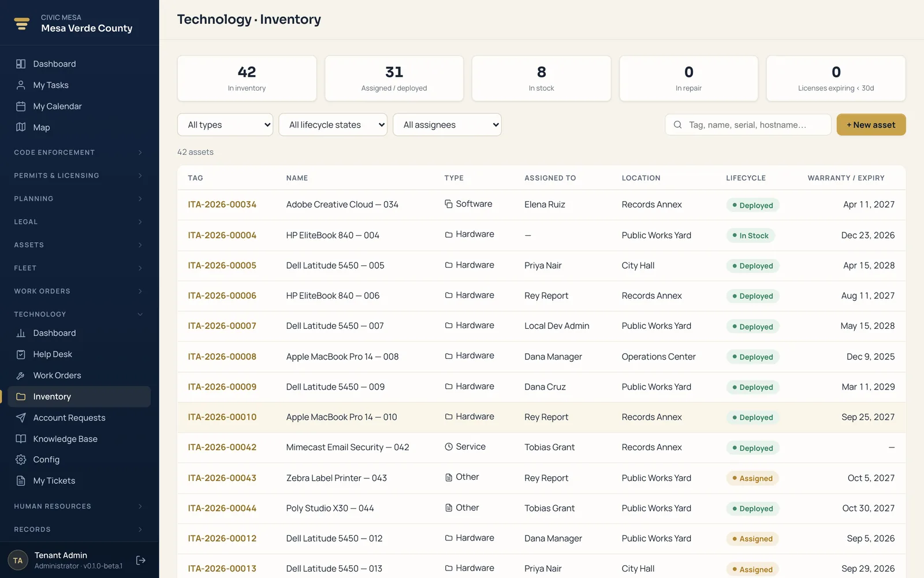Click the 8 In stock stat card
924x578 pixels.
pos(541,79)
